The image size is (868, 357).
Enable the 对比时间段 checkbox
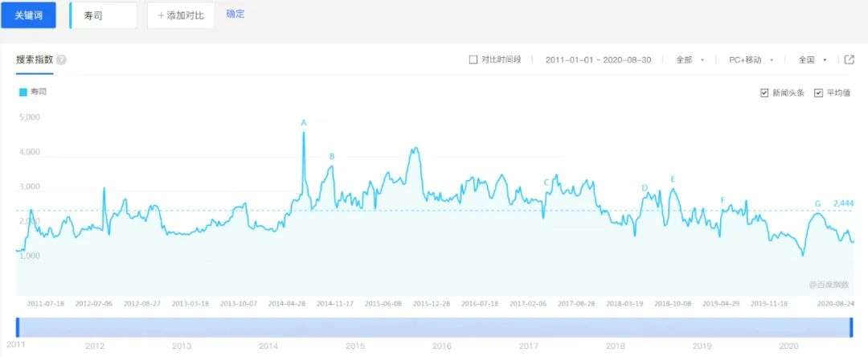coord(473,59)
